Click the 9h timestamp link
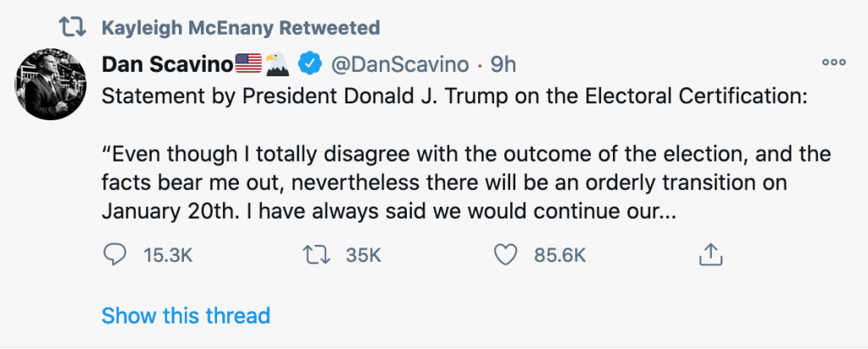 coord(504,65)
